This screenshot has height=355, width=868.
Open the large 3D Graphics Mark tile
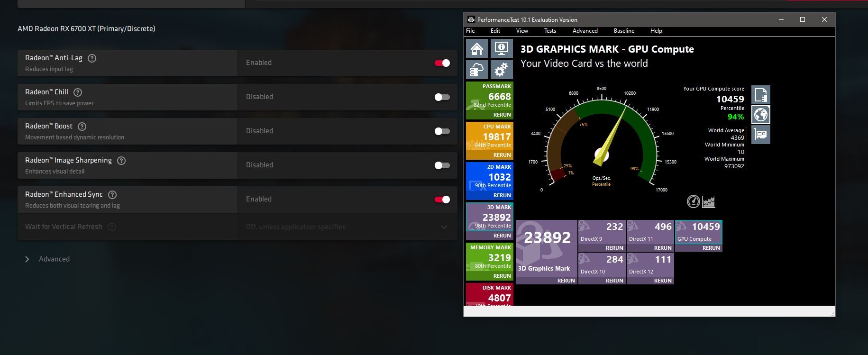547,252
